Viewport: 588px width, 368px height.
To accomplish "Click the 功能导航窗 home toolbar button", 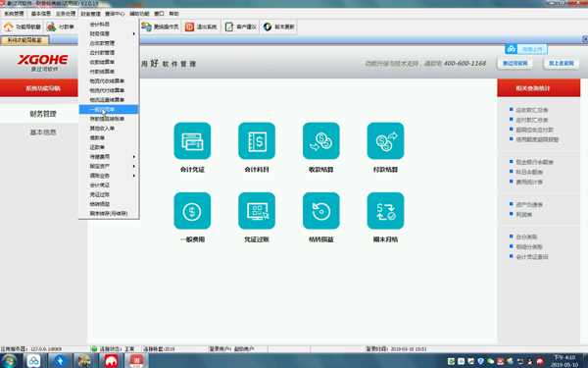I will click(x=23, y=27).
